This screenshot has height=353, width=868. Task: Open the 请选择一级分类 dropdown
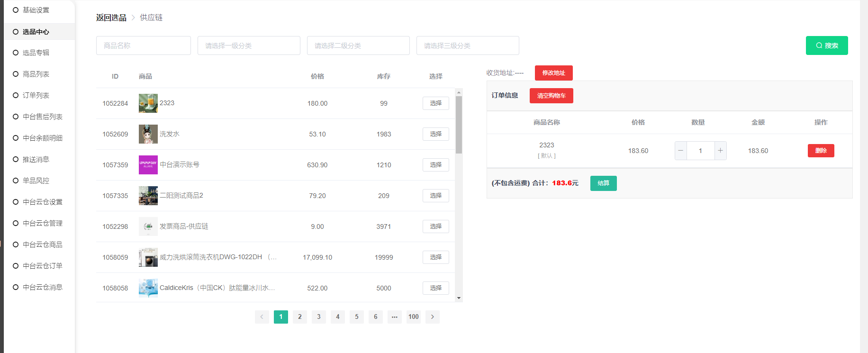[x=249, y=45]
